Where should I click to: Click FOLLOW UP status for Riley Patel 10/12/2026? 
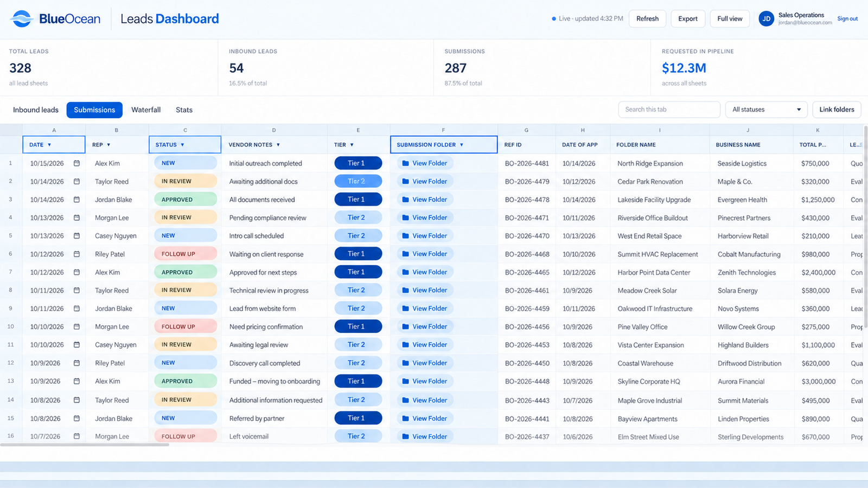pos(186,254)
